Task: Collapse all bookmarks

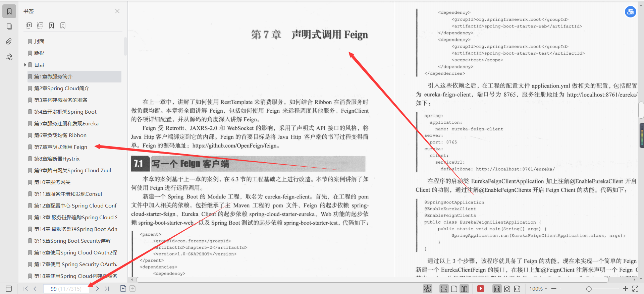Action: pyautogui.click(x=40, y=25)
